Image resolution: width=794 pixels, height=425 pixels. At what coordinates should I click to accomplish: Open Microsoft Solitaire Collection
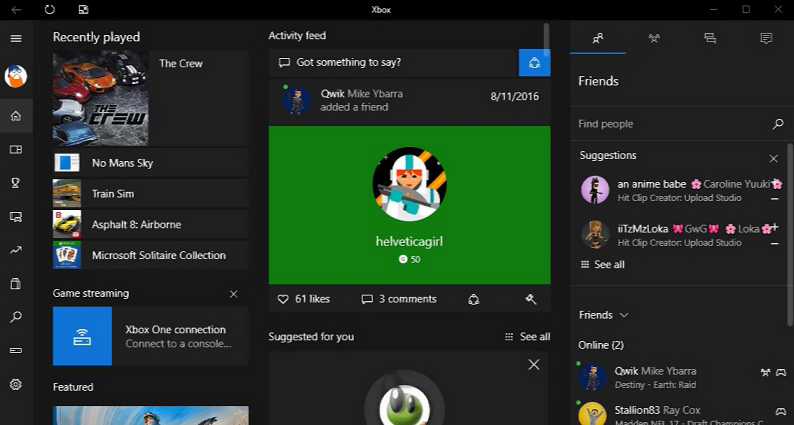coord(150,255)
